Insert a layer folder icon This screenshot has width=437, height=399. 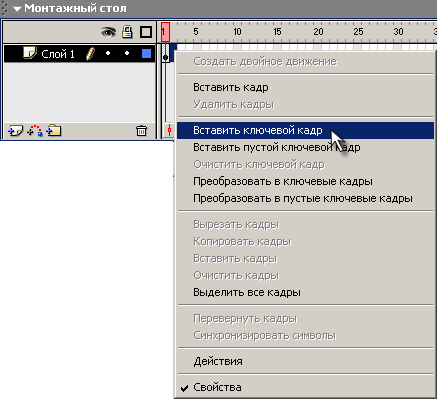pos(54,130)
